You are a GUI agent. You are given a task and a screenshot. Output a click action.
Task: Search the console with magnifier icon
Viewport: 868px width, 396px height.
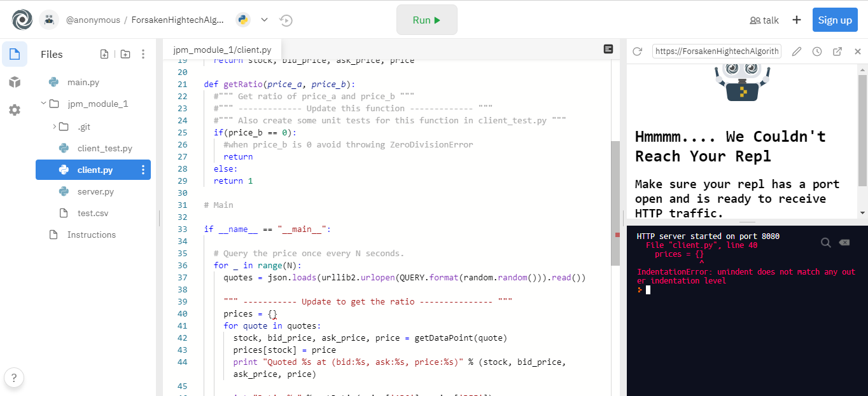click(x=825, y=242)
